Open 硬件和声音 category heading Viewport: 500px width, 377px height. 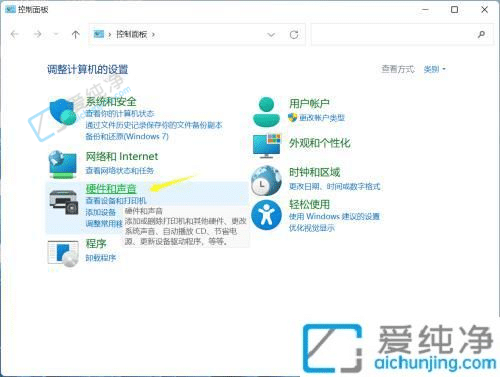pos(111,189)
